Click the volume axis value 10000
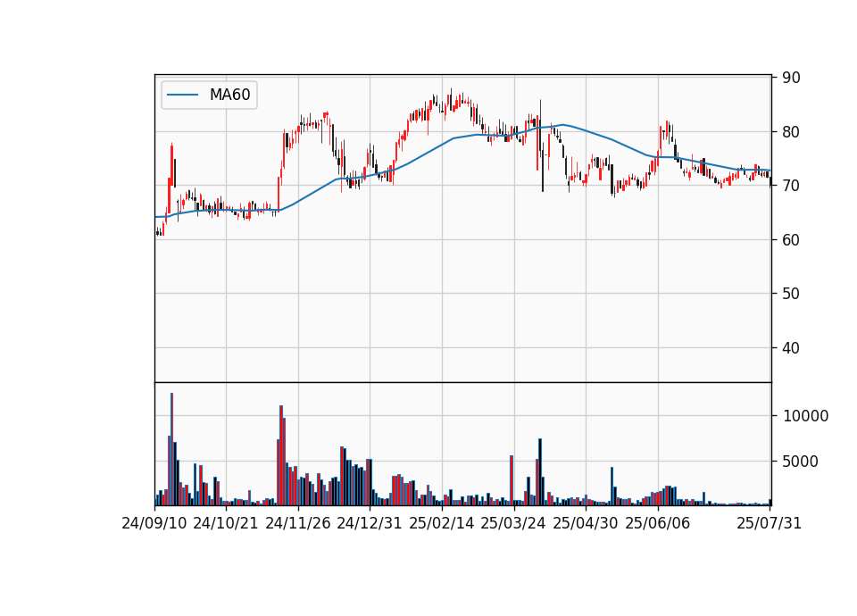 click(x=805, y=417)
